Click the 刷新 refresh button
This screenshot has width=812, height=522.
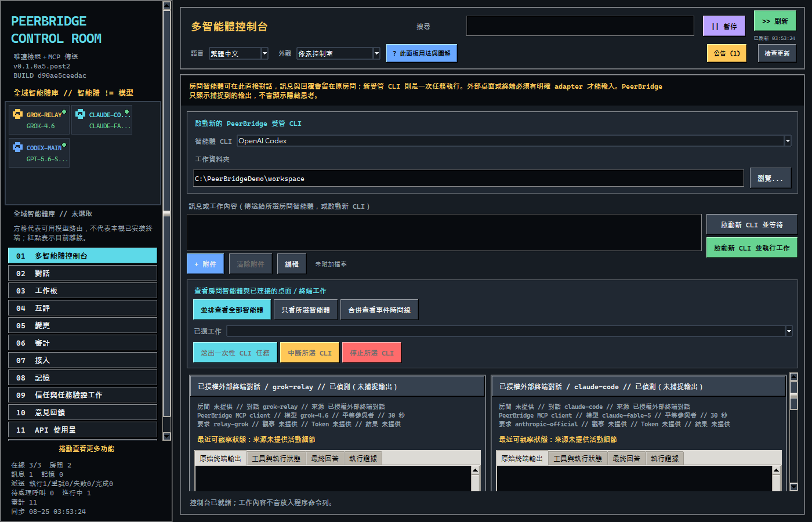point(775,21)
